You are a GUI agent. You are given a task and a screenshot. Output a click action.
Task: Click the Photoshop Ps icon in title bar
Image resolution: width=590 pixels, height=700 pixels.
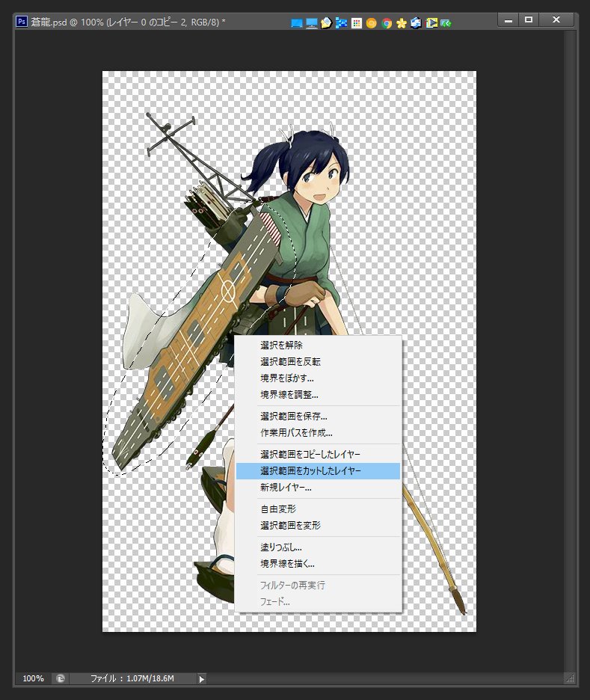22,22
